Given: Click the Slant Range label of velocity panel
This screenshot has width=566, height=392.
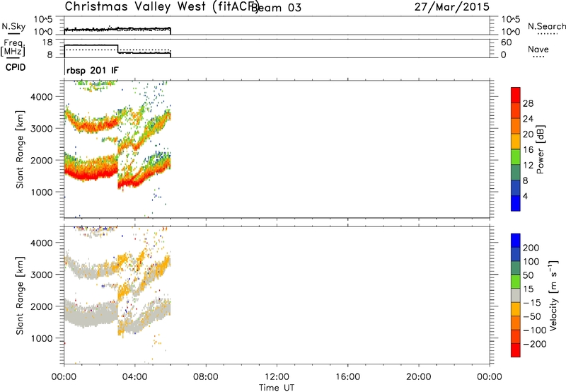Looking at the screenshot, I should click(x=20, y=296).
